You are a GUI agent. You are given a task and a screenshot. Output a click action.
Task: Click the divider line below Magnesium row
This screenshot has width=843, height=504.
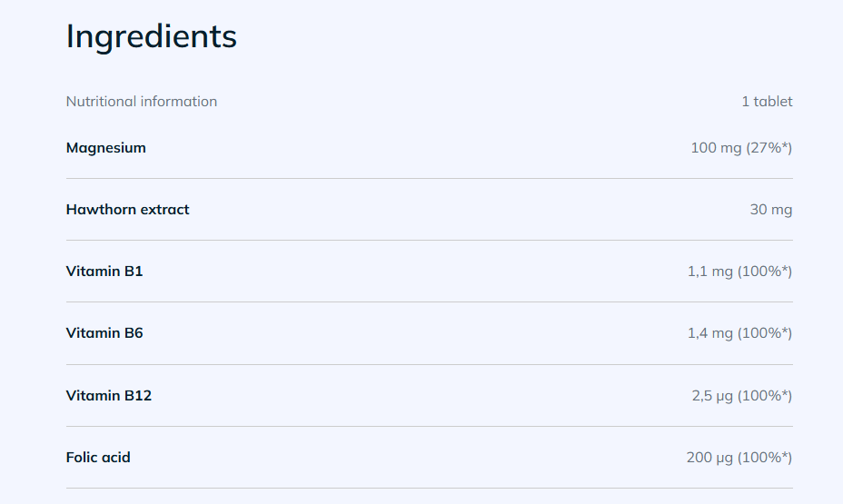coord(429,178)
